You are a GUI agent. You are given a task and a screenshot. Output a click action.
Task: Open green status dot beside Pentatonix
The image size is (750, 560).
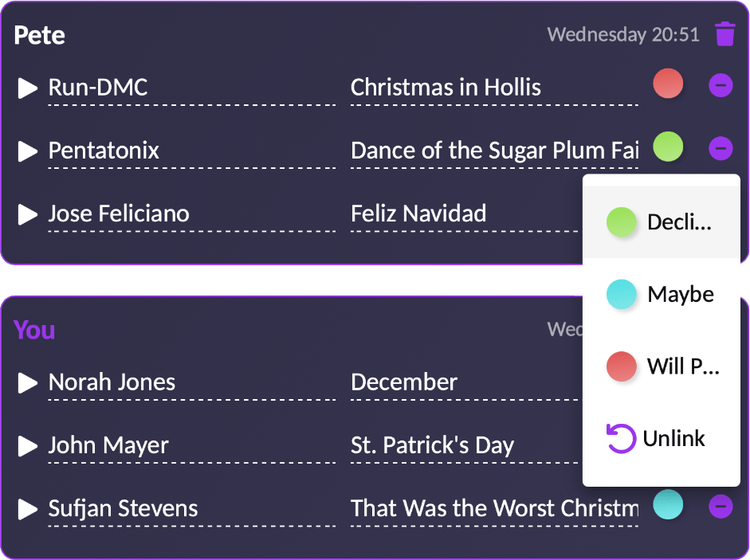click(668, 147)
